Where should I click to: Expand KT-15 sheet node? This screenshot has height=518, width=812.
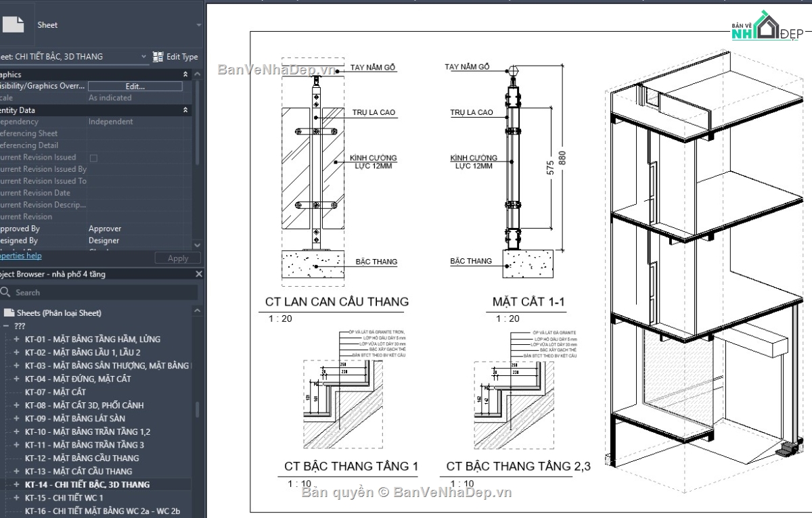16,498
